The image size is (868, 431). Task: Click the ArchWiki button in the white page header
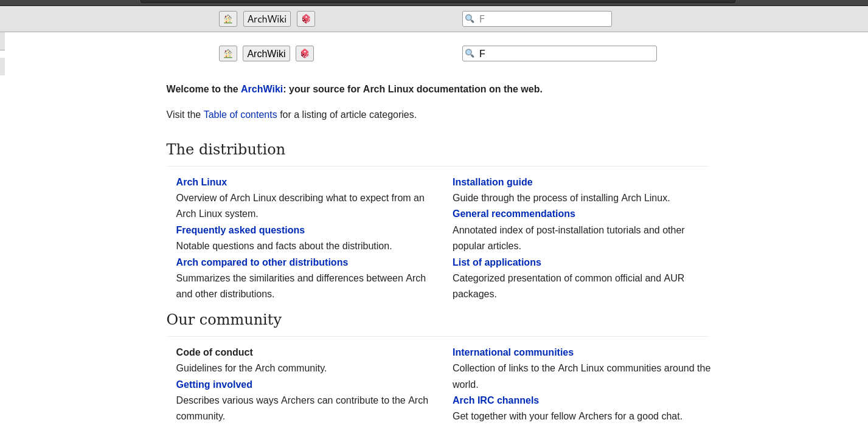click(266, 53)
